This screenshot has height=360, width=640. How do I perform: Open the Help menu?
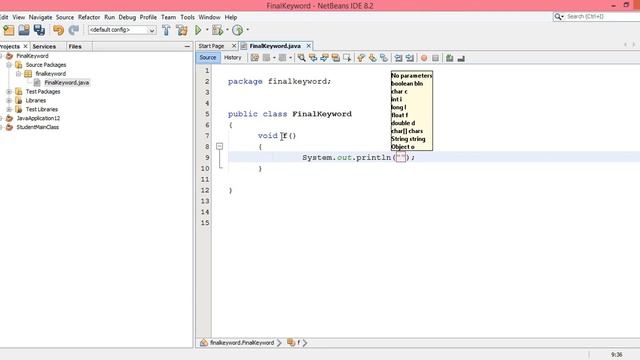coord(231,17)
